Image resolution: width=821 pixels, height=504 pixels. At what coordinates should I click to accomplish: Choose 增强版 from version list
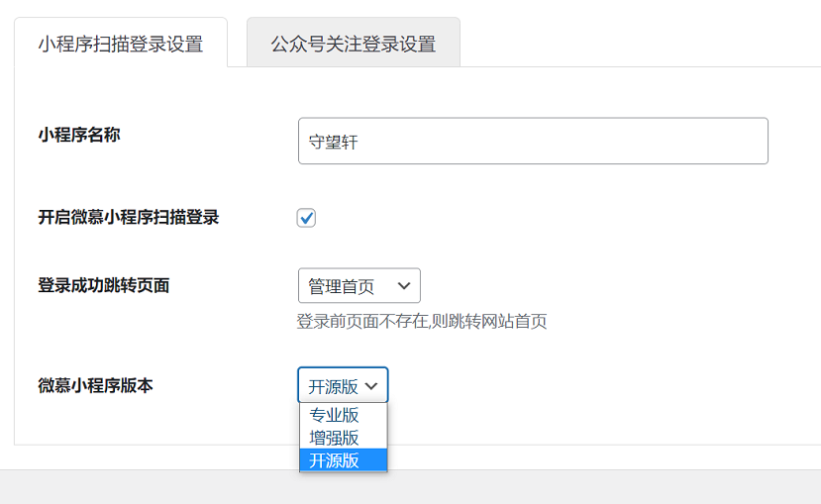(x=343, y=437)
